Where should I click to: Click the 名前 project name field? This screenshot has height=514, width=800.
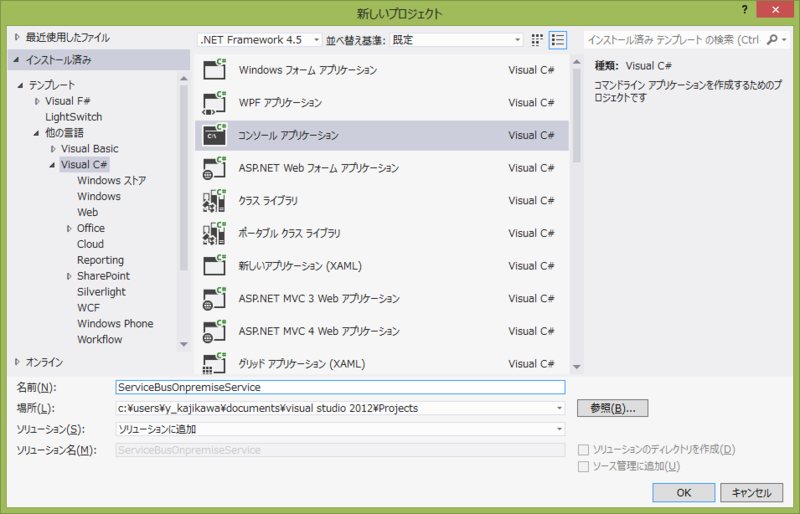340,387
